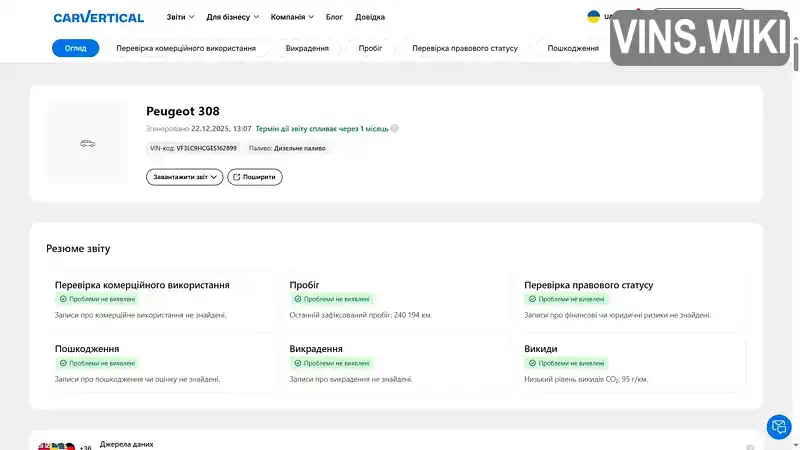The height and width of the screenshot is (450, 800).
Task: Switch to the Пробіг tab
Action: 370,48
